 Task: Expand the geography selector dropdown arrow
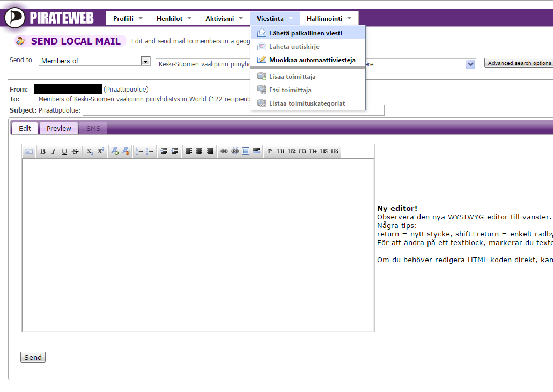click(471, 64)
